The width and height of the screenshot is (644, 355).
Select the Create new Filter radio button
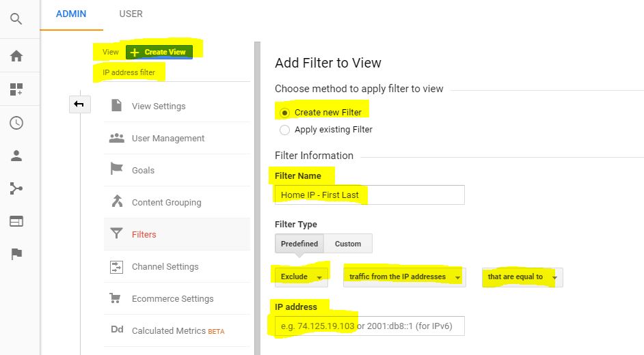[285, 113]
